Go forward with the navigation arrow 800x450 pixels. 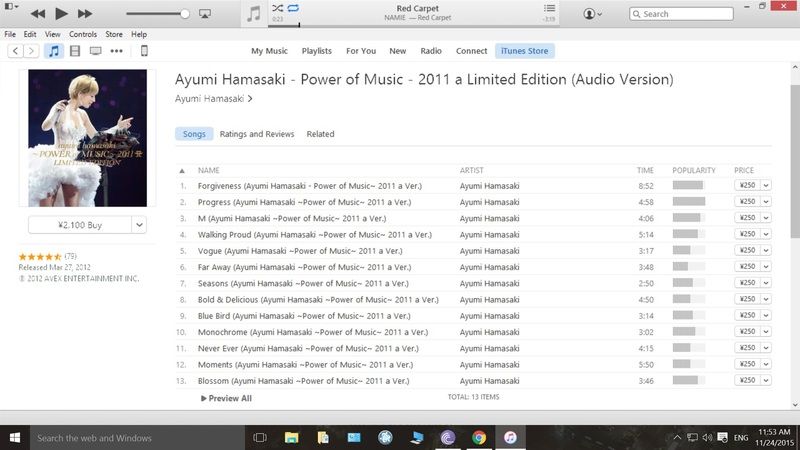31,51
